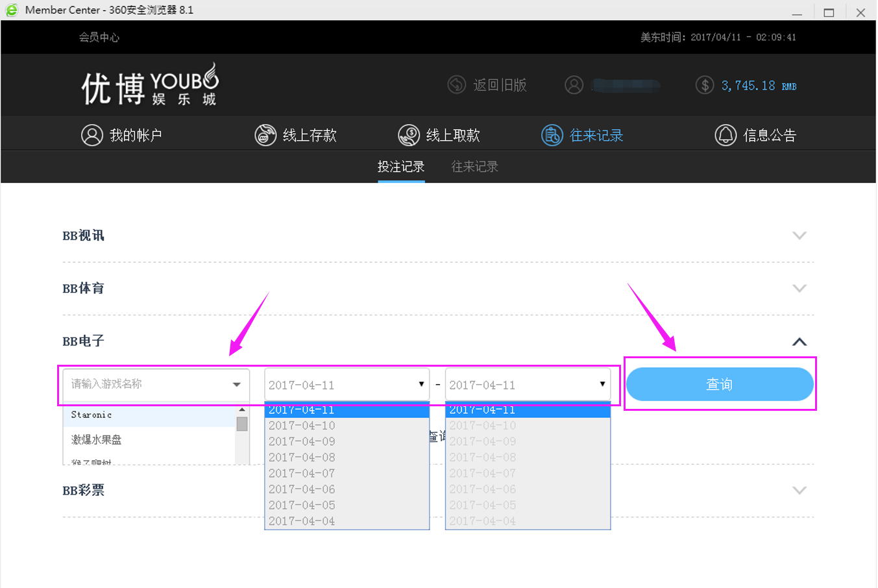Viewport: 878px width, 588px height.
Task: Select 2017-04-09 in end date list
Action: [528, 441]
